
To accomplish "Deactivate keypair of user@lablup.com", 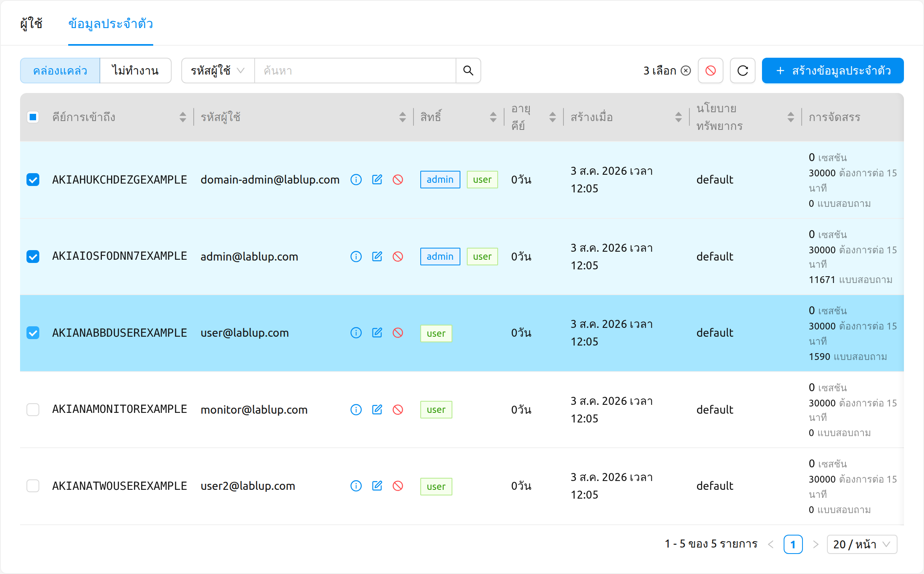I will 398,333.
